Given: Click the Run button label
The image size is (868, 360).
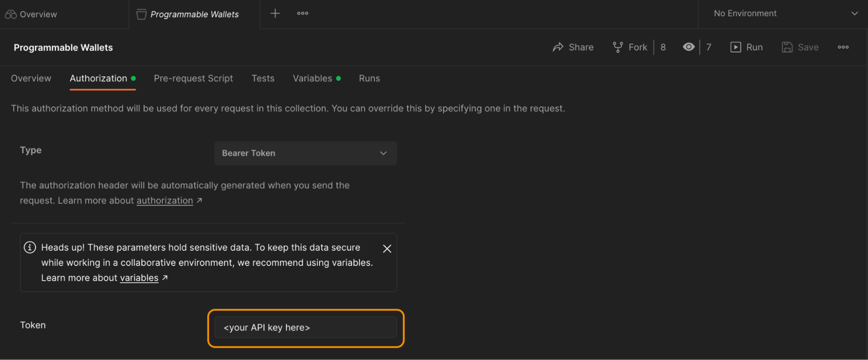Looking at the screenshot, I should [x=754, y=47].
